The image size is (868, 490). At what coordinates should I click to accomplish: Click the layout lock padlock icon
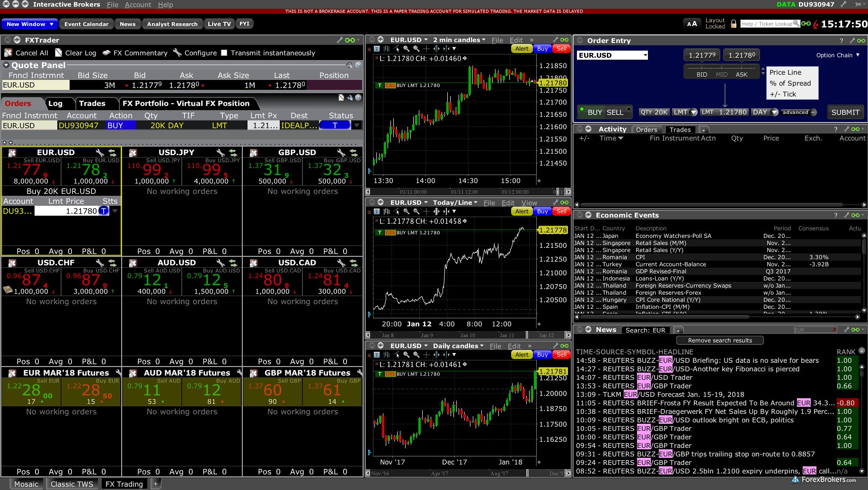point(733,24)
